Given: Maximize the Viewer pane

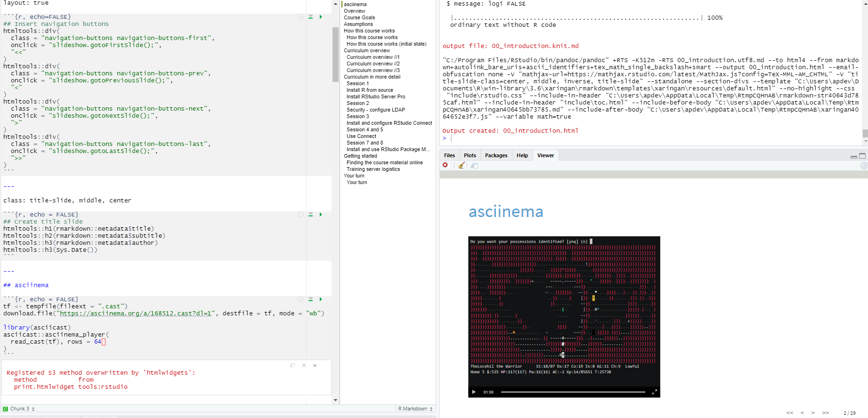Looking at the screenshot, I should pyautogui.click(x=862, y=156).
